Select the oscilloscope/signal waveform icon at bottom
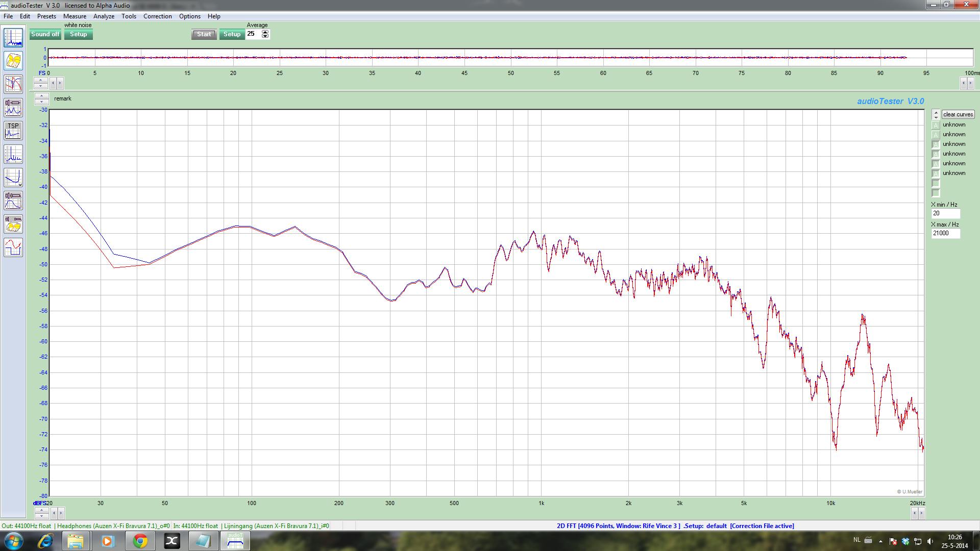The width and height of the screenshot is (980, 551). point(13,247)
